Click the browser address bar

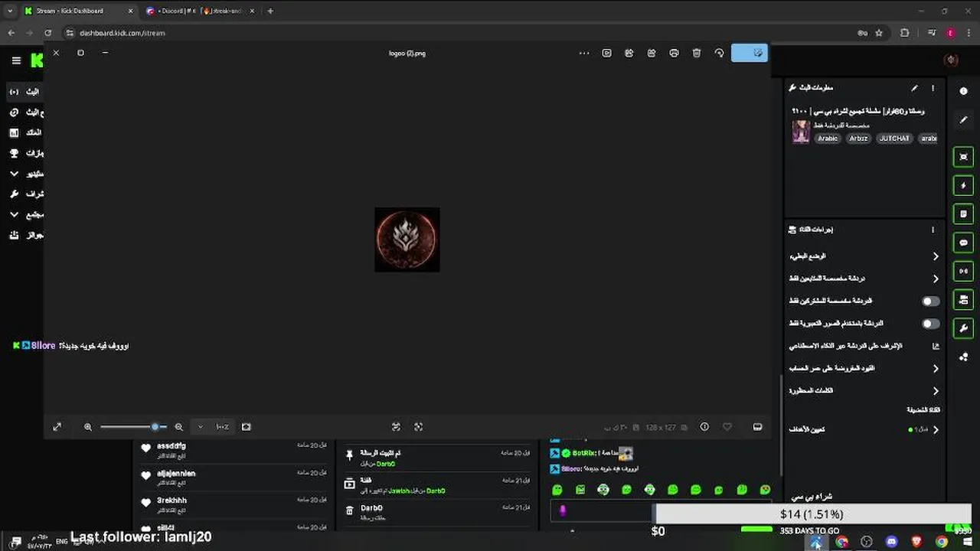[x=459, y=33]
